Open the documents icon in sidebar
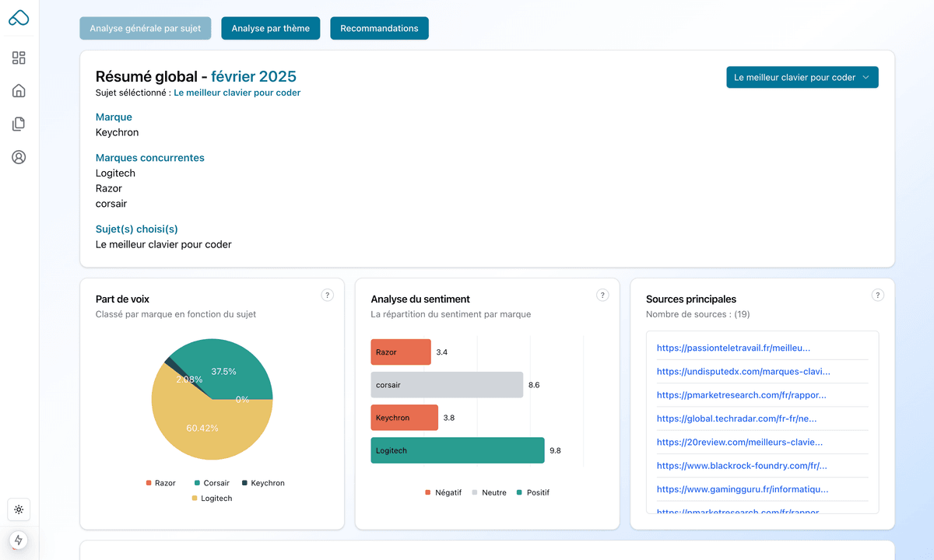934x560 pixels. click(x=19, y=124)
